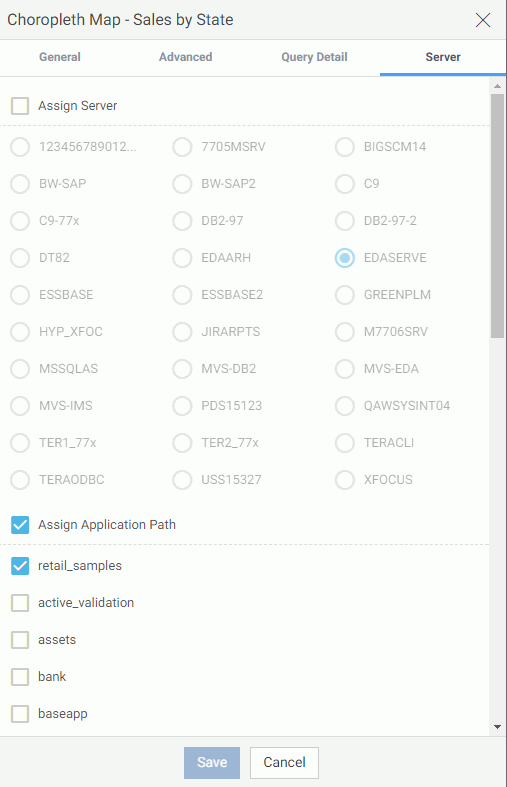Uncheck the retail_samples application path
The width and height of the screenshot is (507, 787).
(20, 566)
